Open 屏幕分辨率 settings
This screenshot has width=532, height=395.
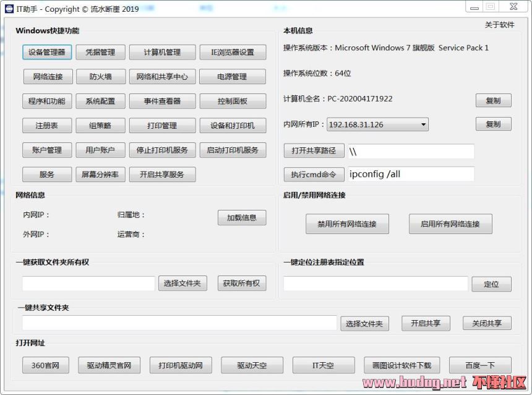100,175
